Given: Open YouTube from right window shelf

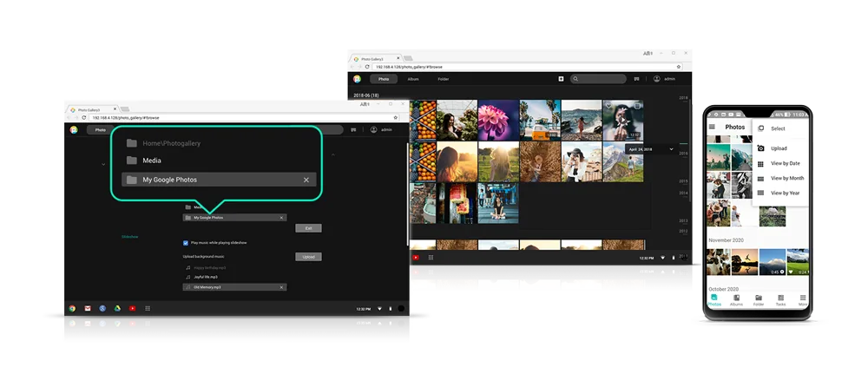Looking at the screenshot, I should (x=416, y=258).
